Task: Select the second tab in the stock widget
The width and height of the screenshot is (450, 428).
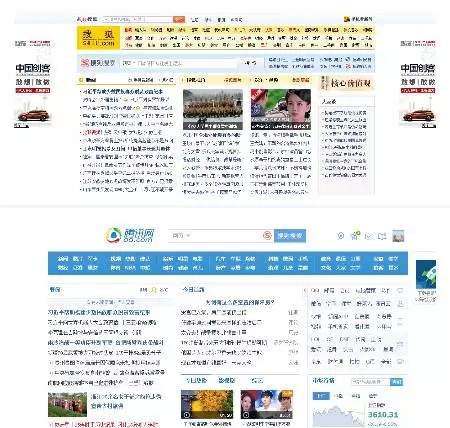Action: 338,396
